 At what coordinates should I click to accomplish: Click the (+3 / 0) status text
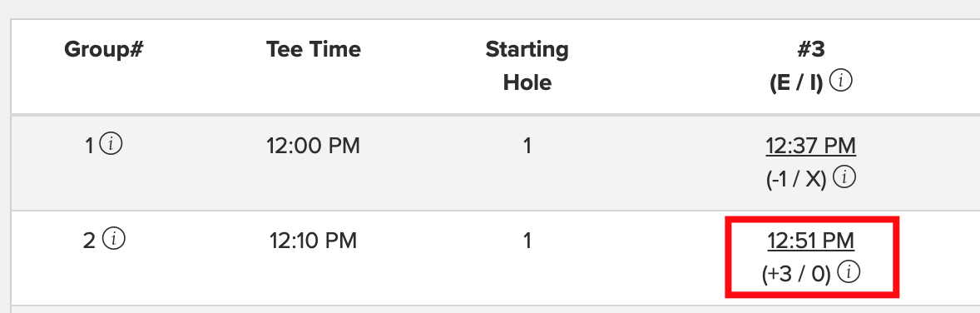[797, 274]
